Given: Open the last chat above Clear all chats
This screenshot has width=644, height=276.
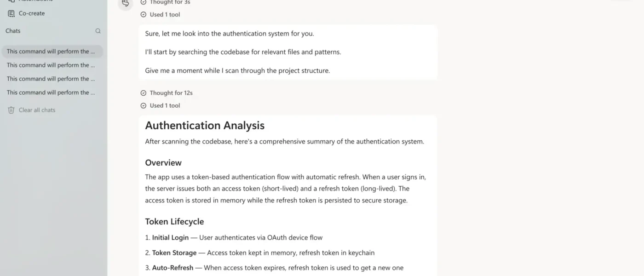Looking at the screenshot, I should [52, 92].
